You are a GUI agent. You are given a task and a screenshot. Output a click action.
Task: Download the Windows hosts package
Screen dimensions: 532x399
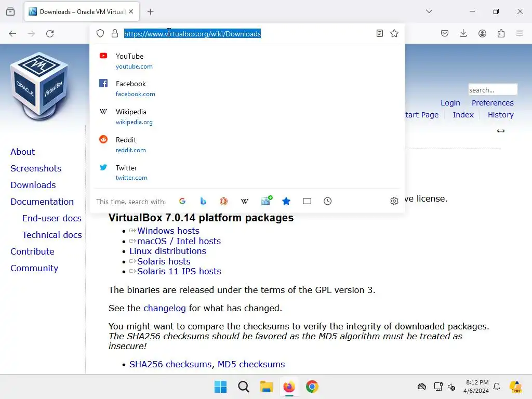[x=168, y=231]
